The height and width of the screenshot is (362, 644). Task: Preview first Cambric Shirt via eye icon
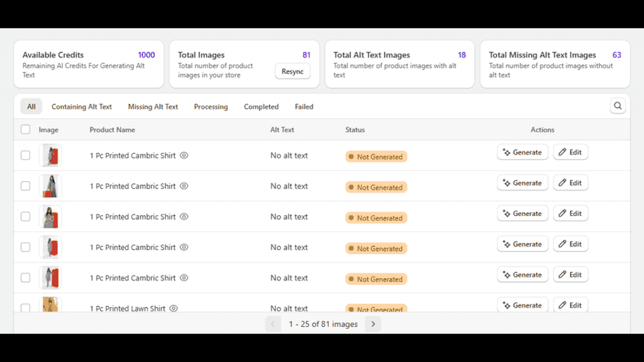click(x=184, y=155)
